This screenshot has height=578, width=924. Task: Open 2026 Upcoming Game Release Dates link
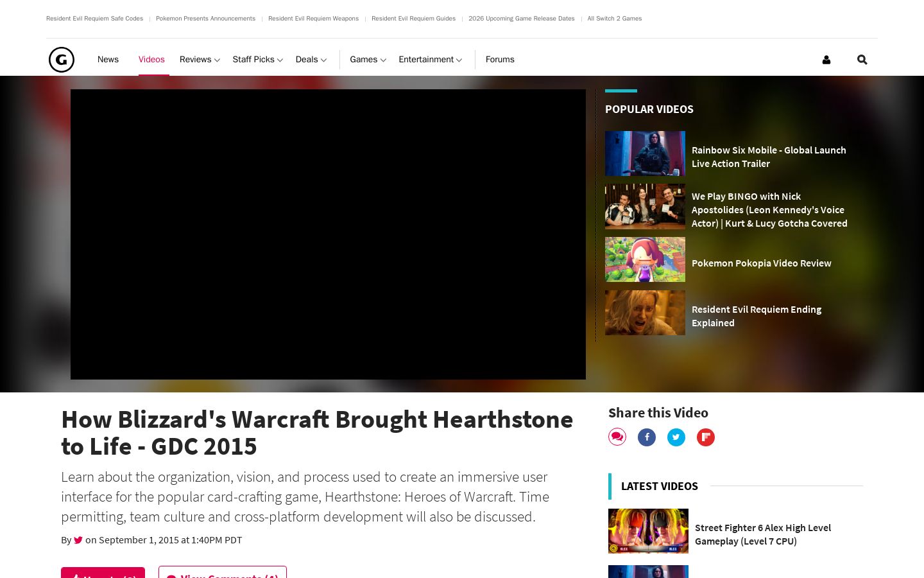tap(522, 19)
